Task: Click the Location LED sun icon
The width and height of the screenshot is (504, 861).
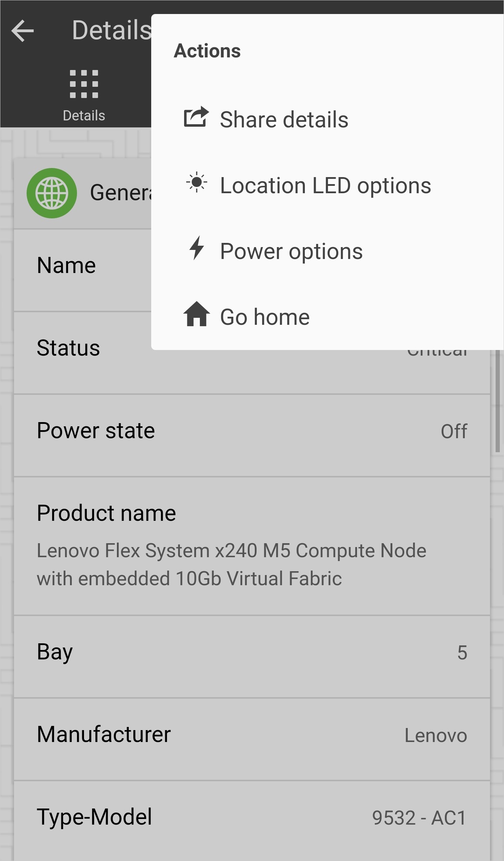Action: click(x=196, y=183)
